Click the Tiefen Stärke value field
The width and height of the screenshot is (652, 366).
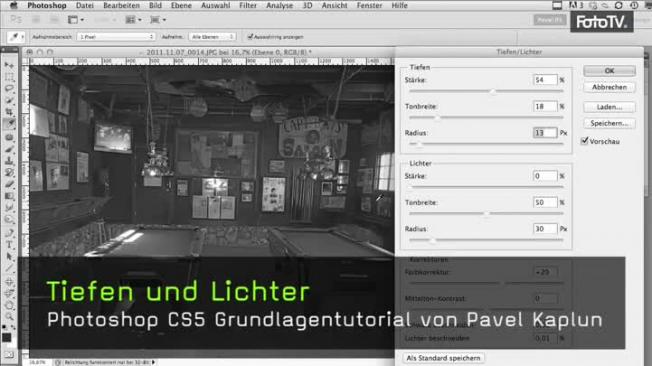(545, 80)
